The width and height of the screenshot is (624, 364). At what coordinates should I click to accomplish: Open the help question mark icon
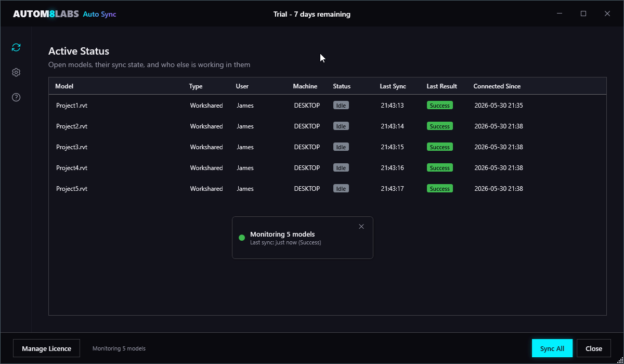click(x=16, y=97)
